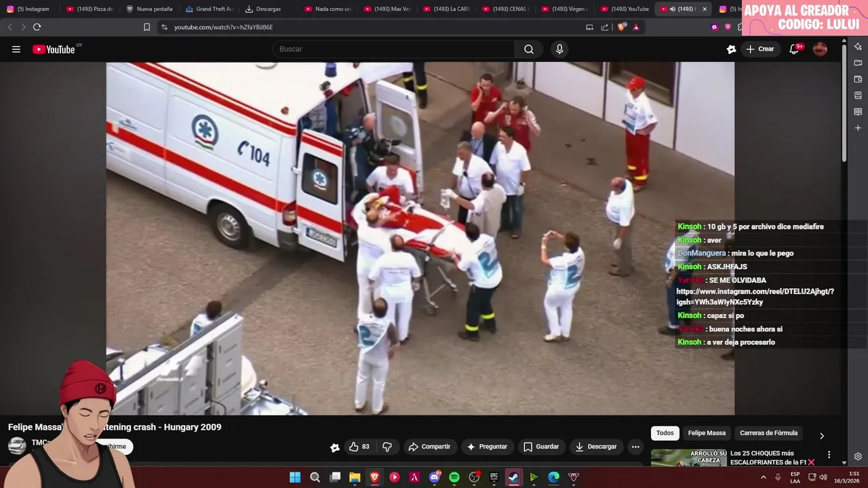
Task: Open the suggested video 25 CHOQUES thumbnail
Action: 688,458
